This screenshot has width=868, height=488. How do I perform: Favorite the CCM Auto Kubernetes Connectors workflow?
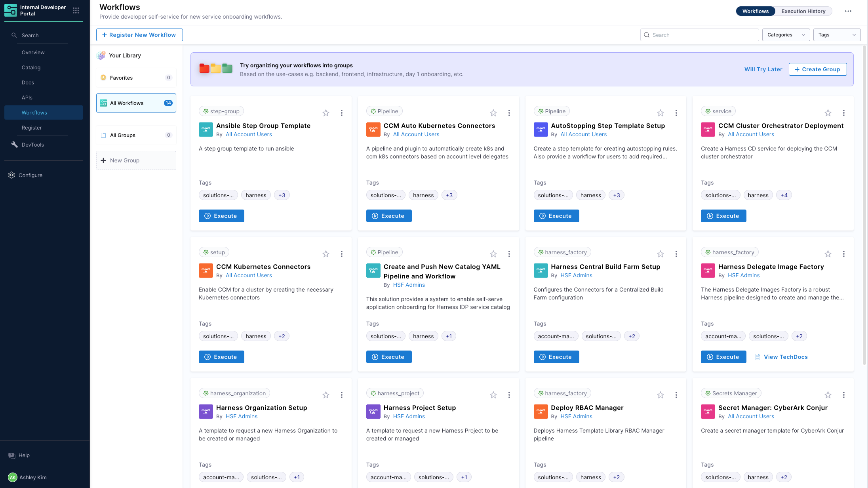[493, 113]
